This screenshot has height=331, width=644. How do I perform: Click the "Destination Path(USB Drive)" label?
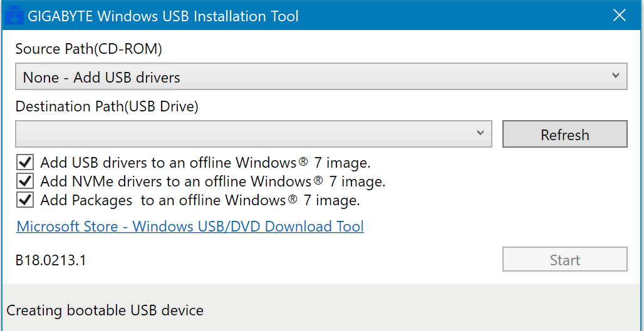click(106, 106)
